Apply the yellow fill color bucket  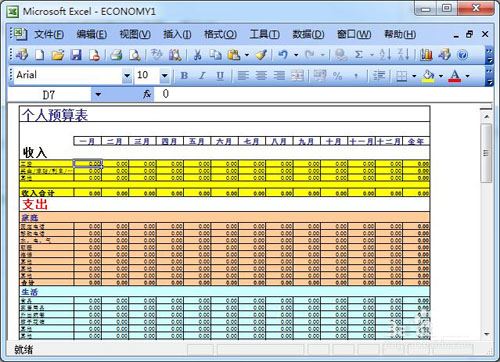428,76
